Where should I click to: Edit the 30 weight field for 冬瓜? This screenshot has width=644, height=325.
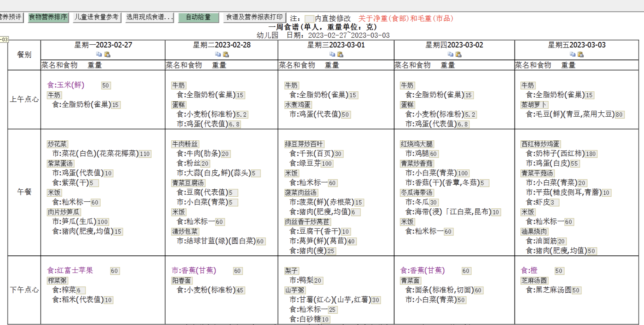tap(434, 203)
